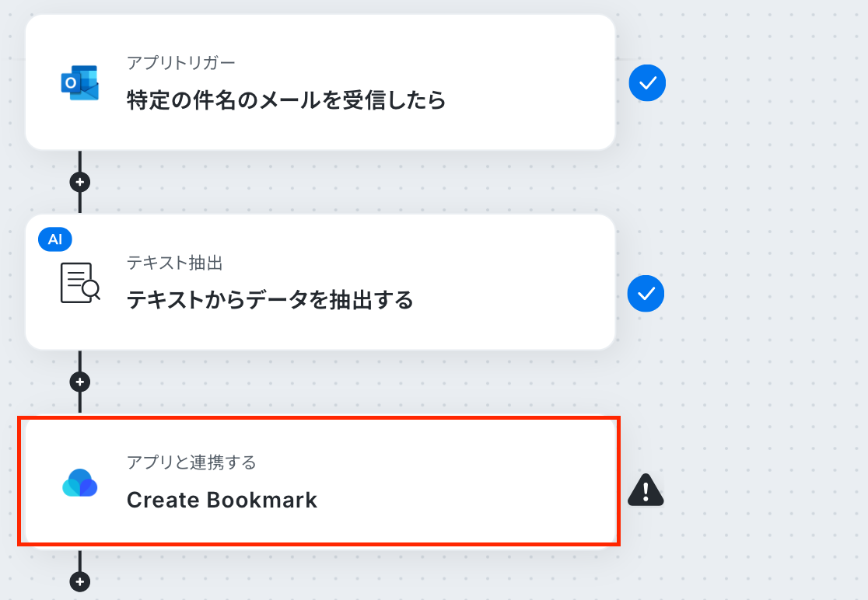Open the Create Bookmark step title
The height and width of the screenshot is (600, 868).
[222, 500]
